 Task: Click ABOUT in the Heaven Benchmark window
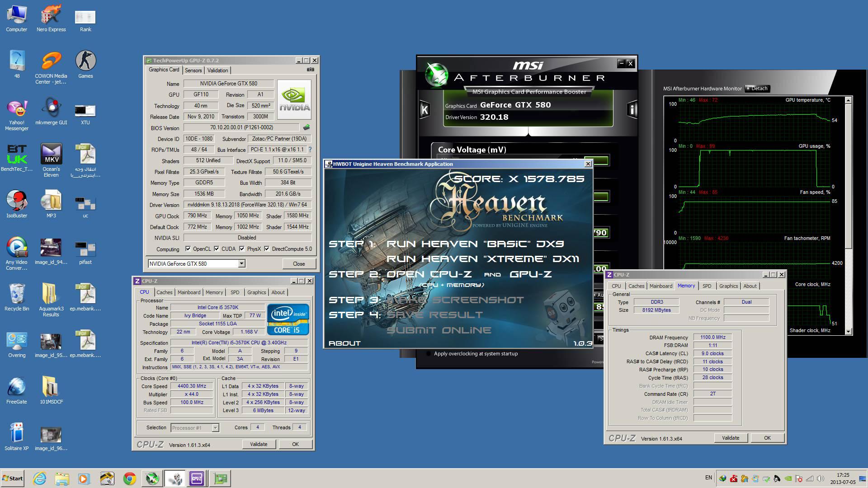(344, 343)
